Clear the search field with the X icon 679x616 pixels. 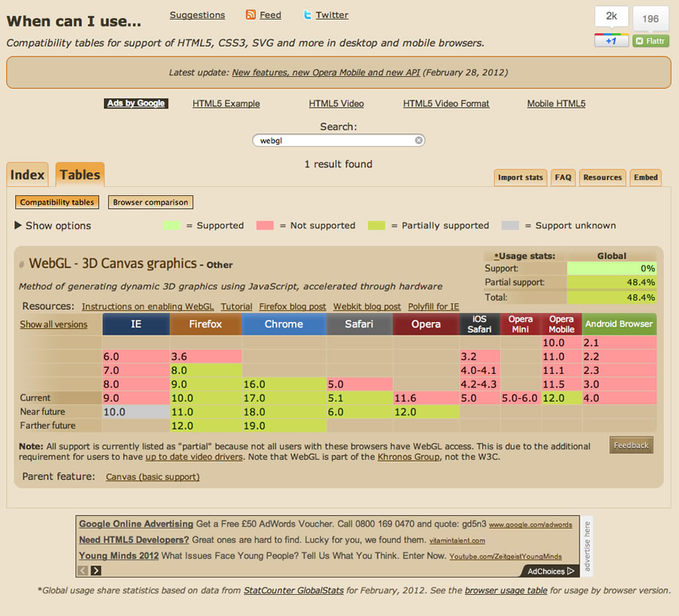[419, 140]
